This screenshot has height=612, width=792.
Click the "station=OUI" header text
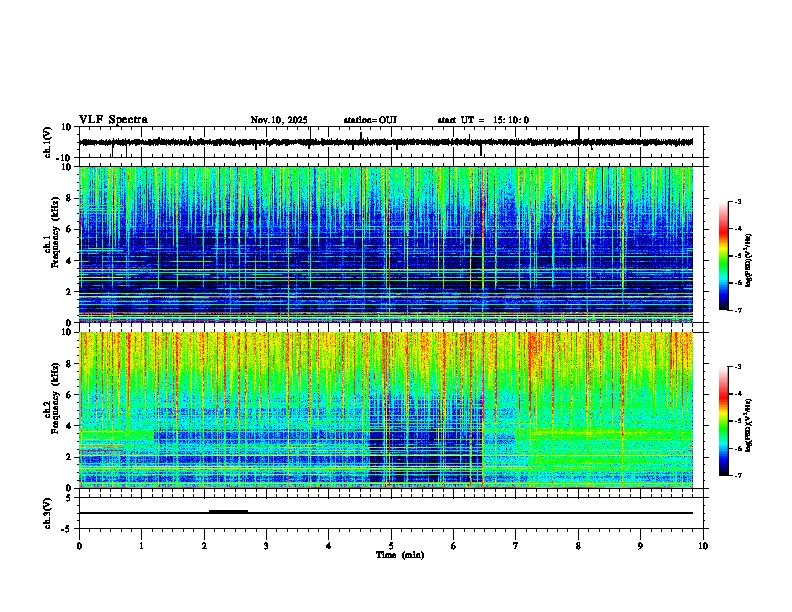click(x=370, y=120)
